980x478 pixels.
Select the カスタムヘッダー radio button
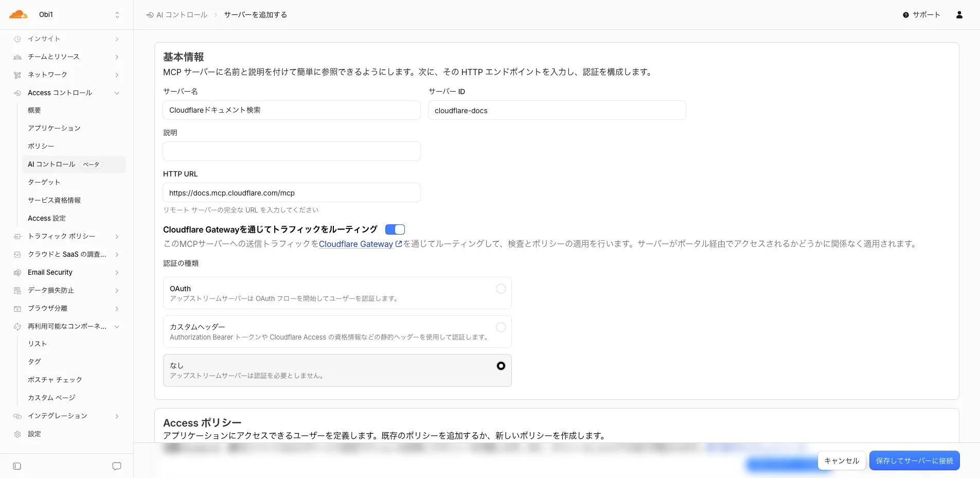(x=501, y=327)
